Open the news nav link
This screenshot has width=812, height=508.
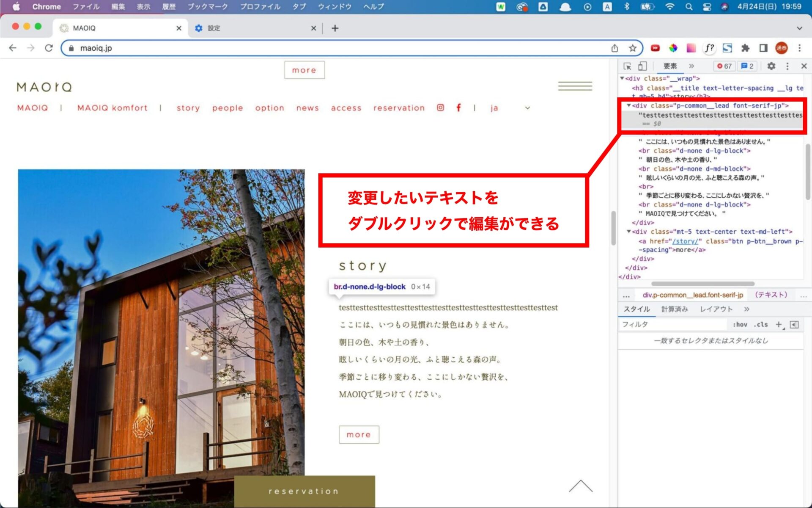pos(307,108)
